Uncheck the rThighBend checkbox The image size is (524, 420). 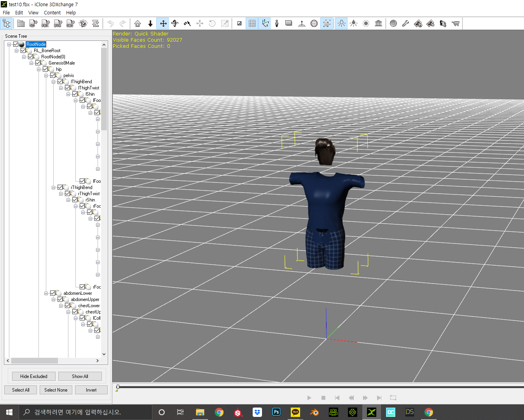60,187
